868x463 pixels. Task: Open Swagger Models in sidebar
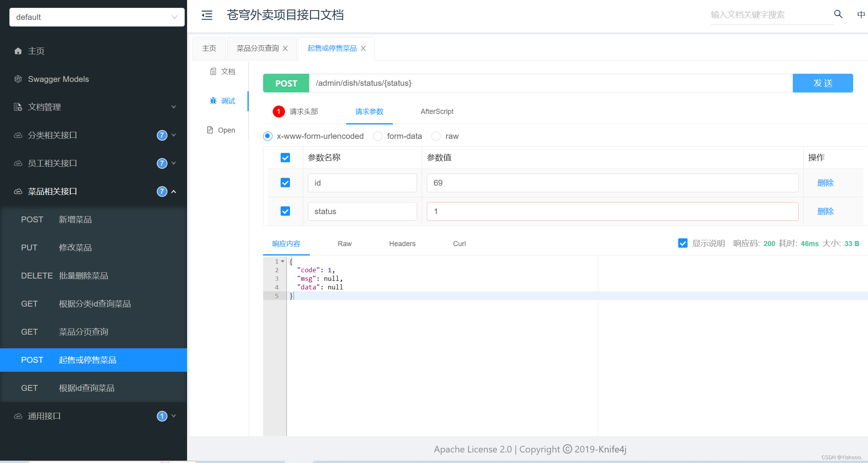[94, 79]
